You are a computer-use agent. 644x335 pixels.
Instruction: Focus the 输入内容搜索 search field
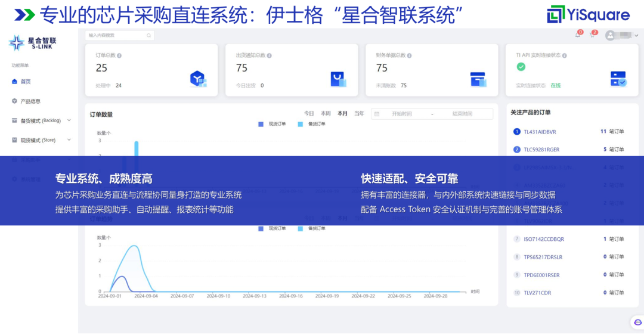click(x=119, y=35)
